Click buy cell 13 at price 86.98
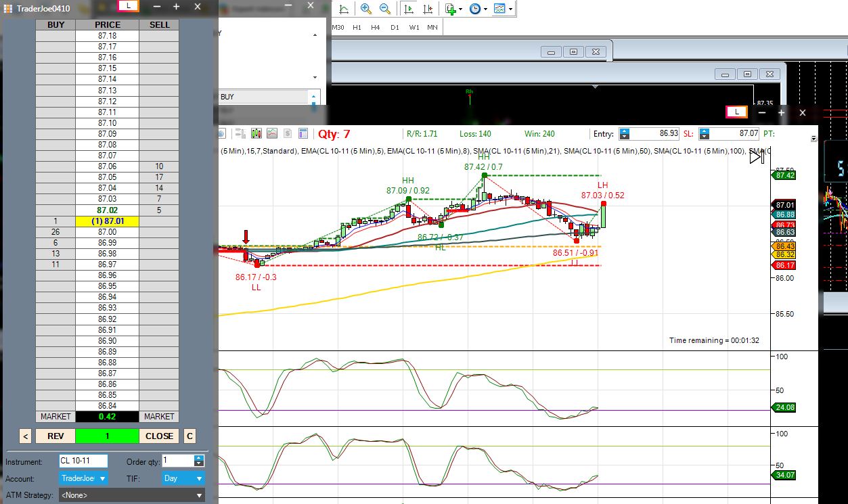Image resolution: width=848 pixels, height=504 pixels. tap(55, 254)
